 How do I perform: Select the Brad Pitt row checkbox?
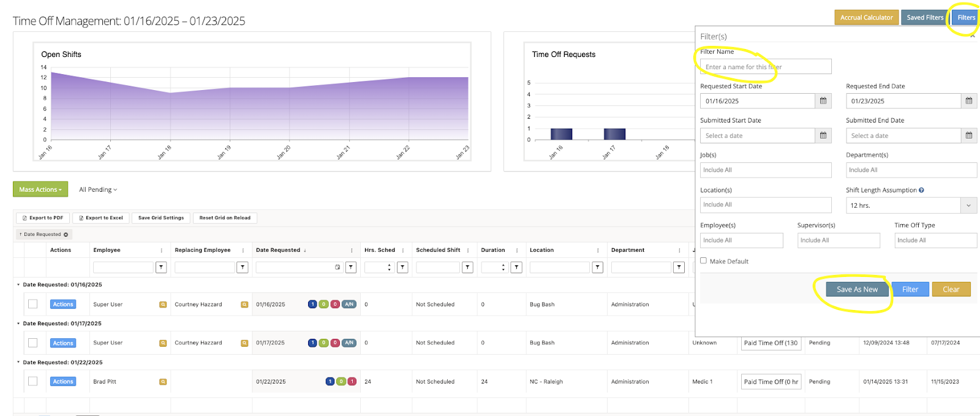33,381
